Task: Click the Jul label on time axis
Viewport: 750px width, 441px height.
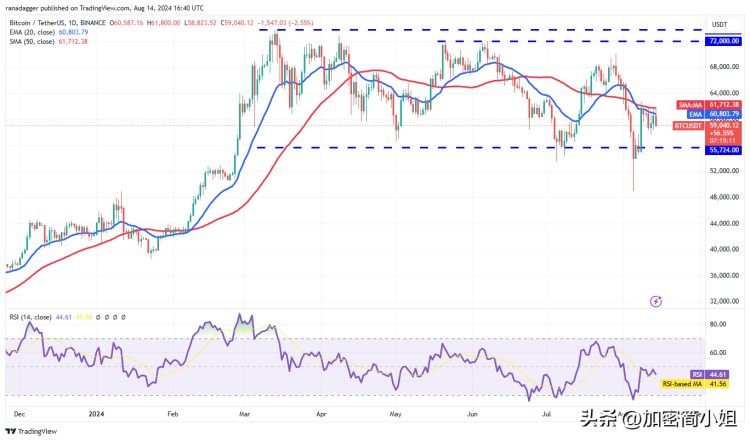Action: (x=546, y=414)
